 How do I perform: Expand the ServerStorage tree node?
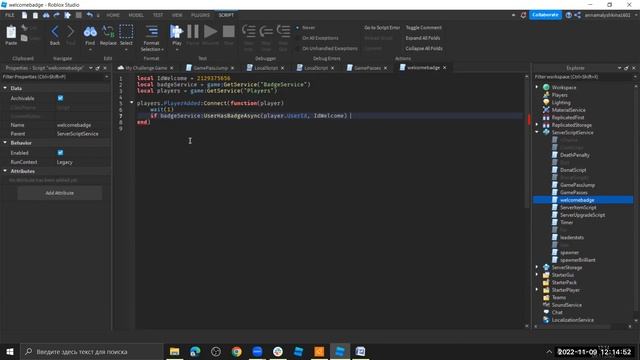(x=537, y=267)
